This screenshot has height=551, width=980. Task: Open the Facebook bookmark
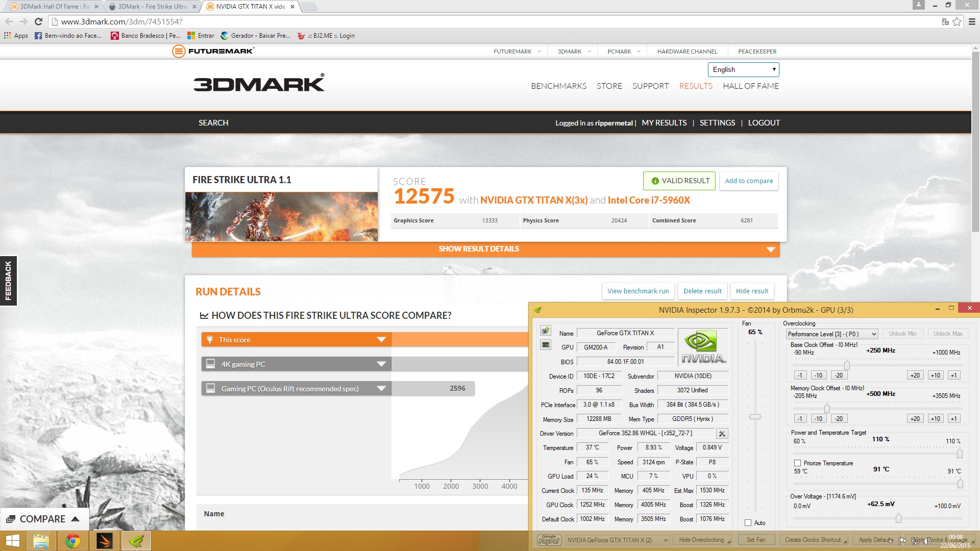tap(68, 36)
